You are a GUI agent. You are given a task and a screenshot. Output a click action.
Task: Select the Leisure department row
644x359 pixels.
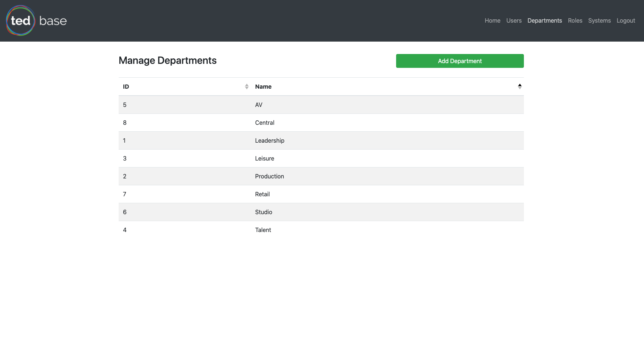point(264,158)
